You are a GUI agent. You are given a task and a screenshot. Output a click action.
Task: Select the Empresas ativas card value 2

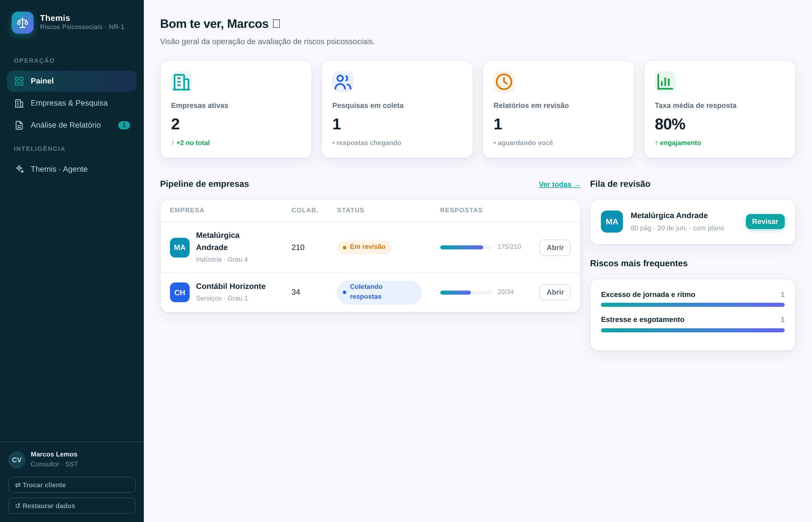click(175, 124)
